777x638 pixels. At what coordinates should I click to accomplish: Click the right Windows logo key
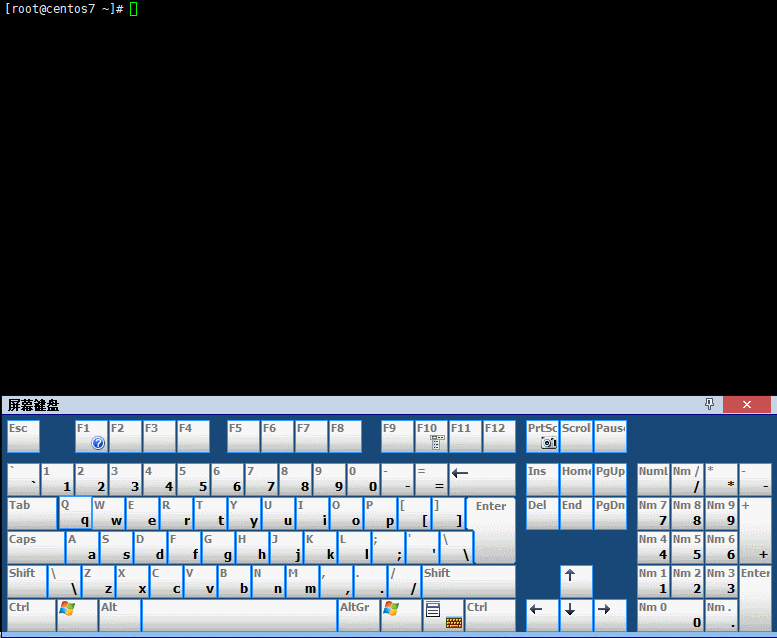point(401,615)
